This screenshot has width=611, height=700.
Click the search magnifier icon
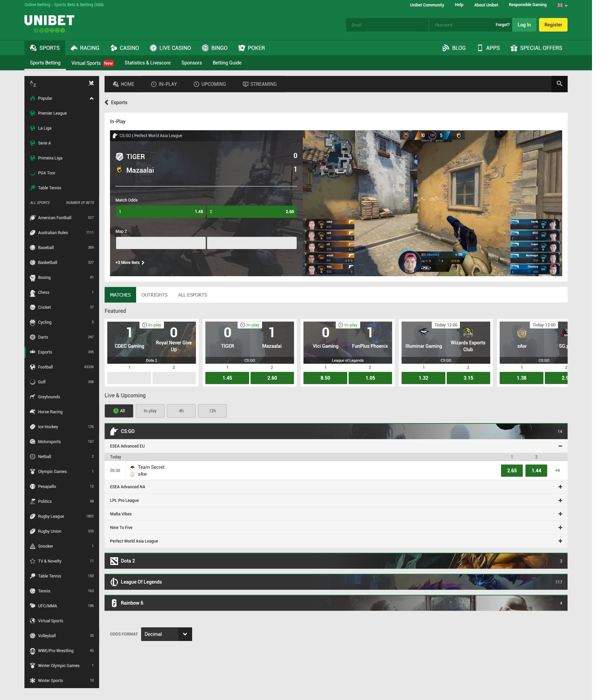point(559,84)
